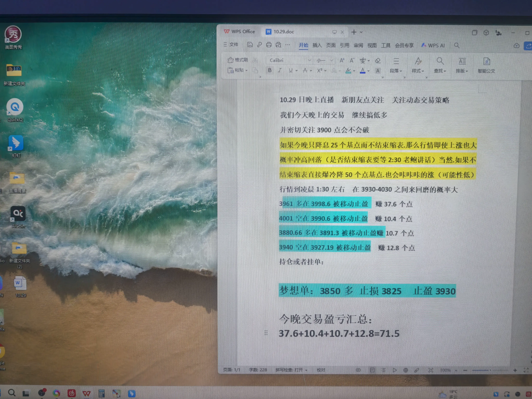
Task: Open Print Preview icon
Action: click(278, 45)
